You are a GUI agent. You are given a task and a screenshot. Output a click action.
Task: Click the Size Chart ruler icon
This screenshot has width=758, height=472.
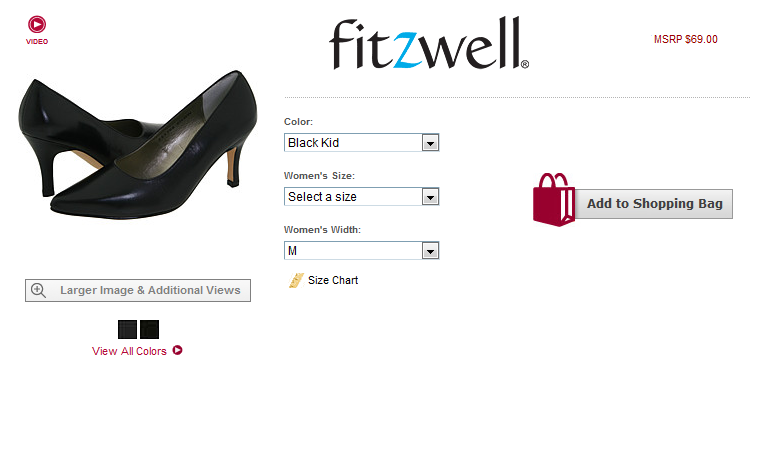[x=296, y=280]
